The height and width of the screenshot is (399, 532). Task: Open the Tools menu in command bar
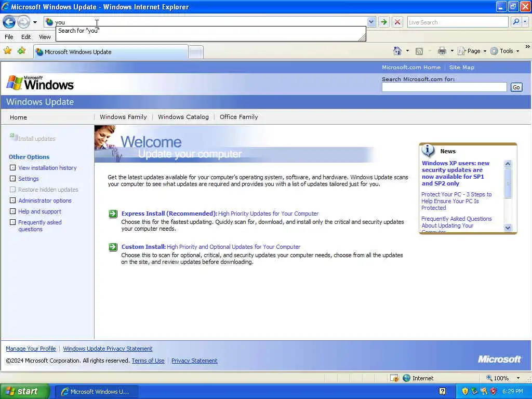pos(505,51)
